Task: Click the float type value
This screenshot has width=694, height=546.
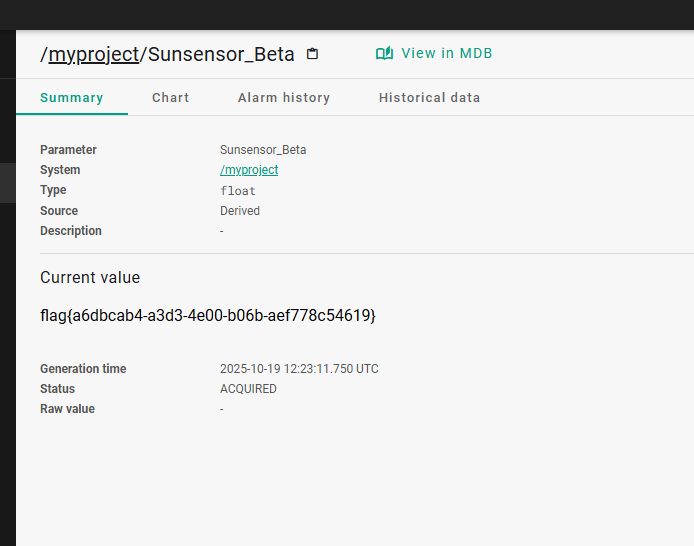Action: click(x=238, y=191)
